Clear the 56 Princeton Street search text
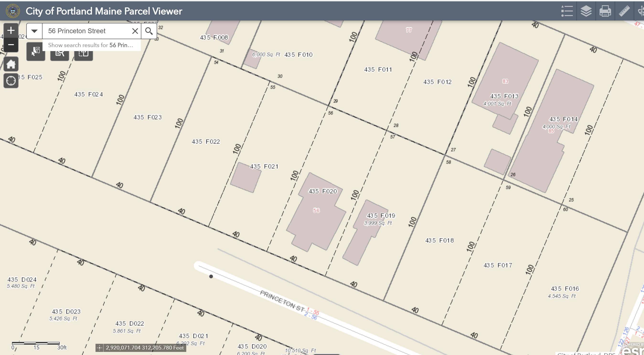Screen dimensions: 644x355 135,31
